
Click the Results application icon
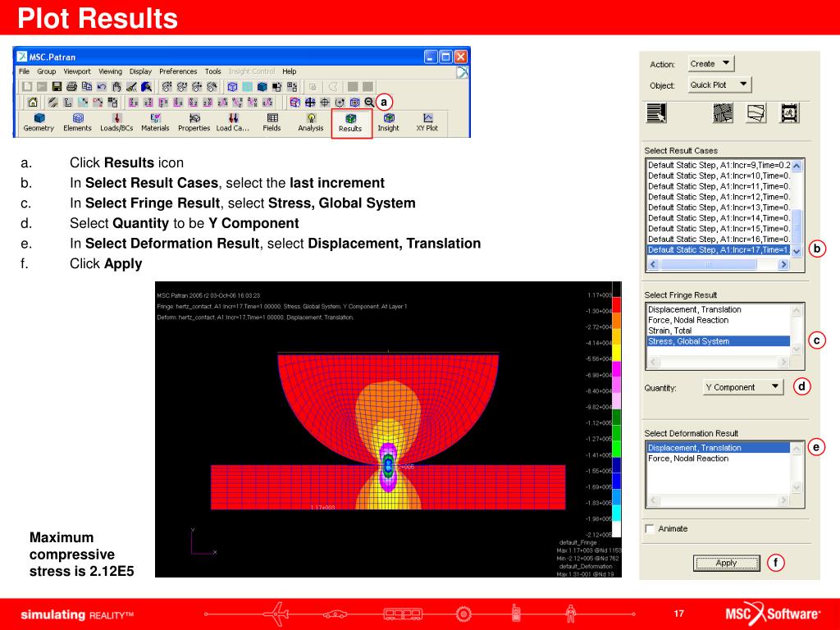pyautogui.click(x=350, y=123)
